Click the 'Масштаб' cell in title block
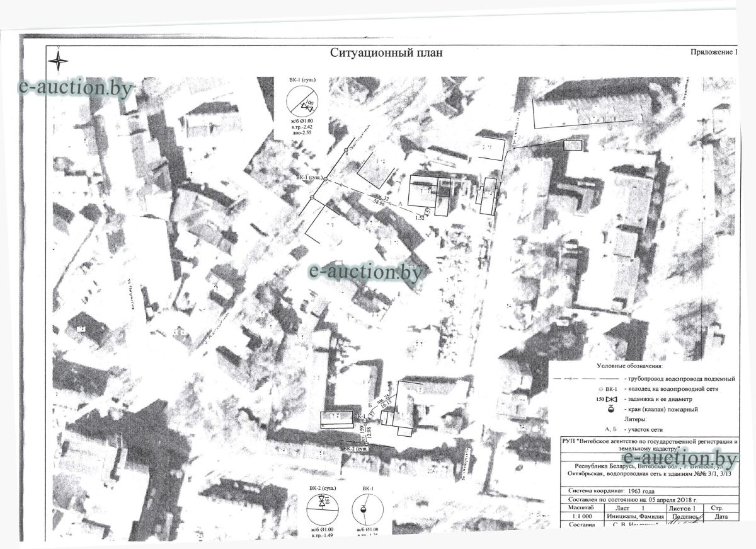The image size is (756, 549). (x=579, y=508)
